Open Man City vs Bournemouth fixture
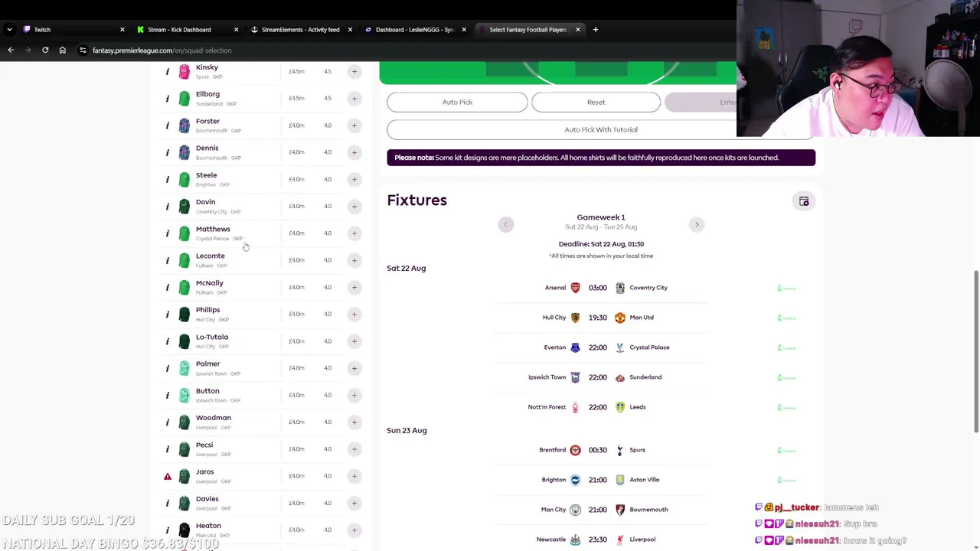The height and width of the screenshot is (551, 980). coord(601,510)
